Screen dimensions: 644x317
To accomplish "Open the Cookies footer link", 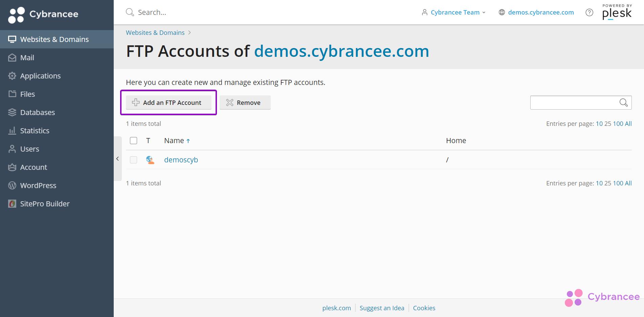I will [424, 308].
